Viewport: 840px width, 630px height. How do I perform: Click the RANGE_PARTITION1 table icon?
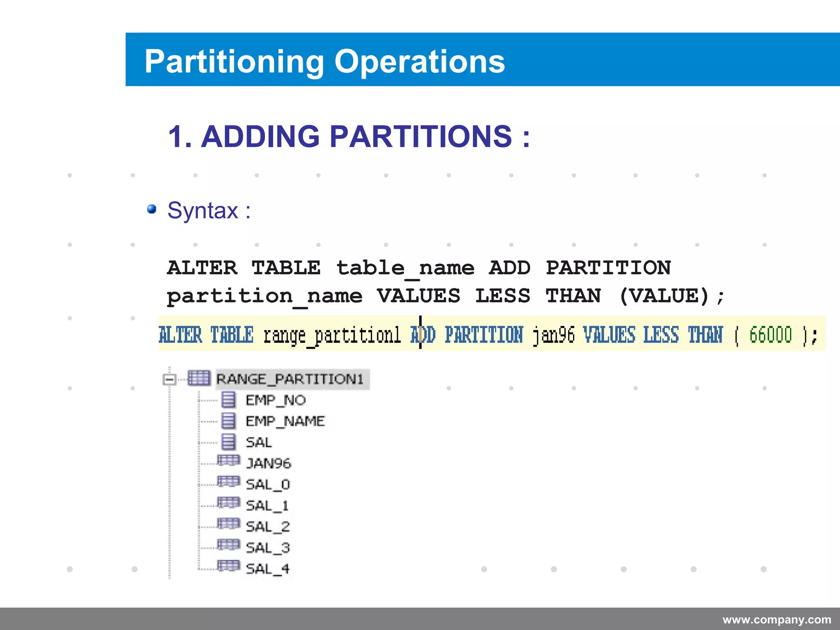(199, 378)
